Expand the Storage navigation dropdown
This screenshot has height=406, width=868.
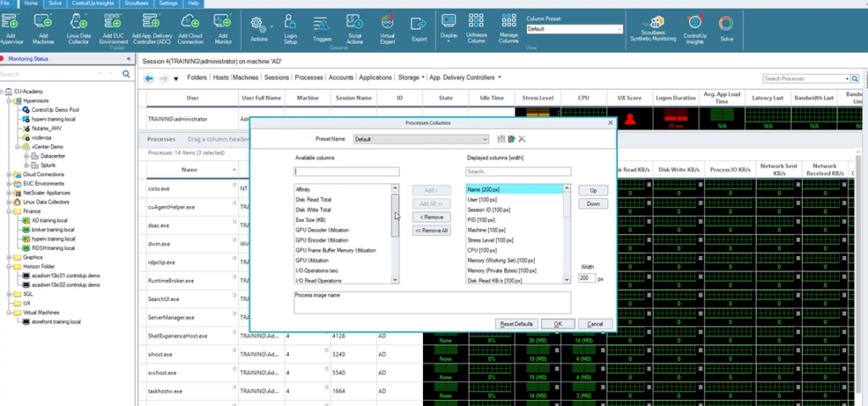pyautogui.click(x=423, y=77)
